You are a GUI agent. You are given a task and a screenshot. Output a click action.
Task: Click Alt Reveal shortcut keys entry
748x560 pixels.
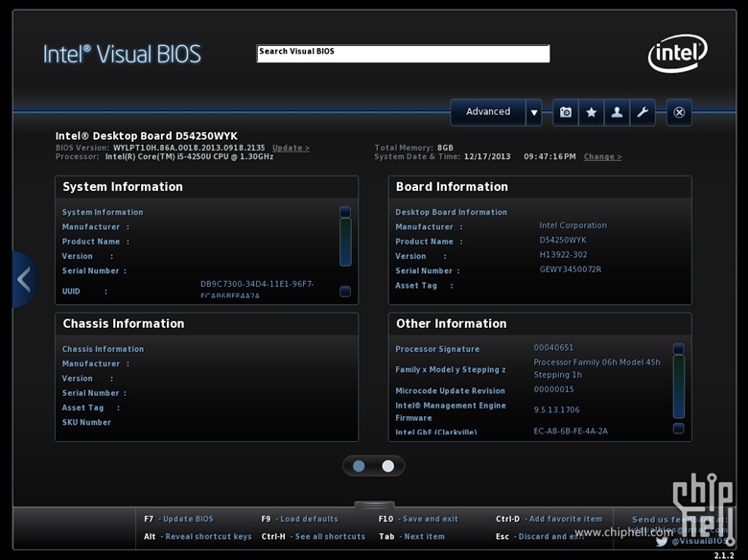click(198, 537)
